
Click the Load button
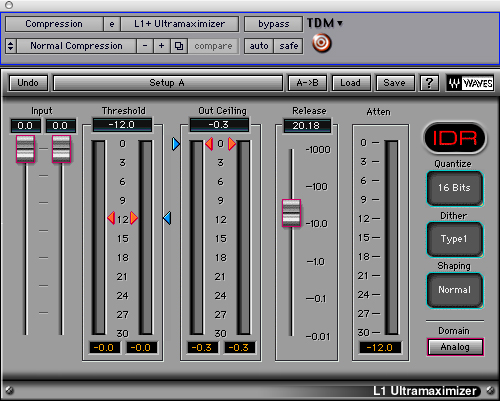(x=351, y=83)
